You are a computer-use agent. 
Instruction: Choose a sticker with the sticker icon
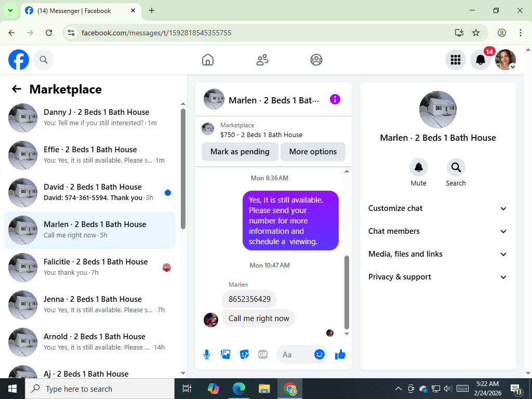point(244,354)
